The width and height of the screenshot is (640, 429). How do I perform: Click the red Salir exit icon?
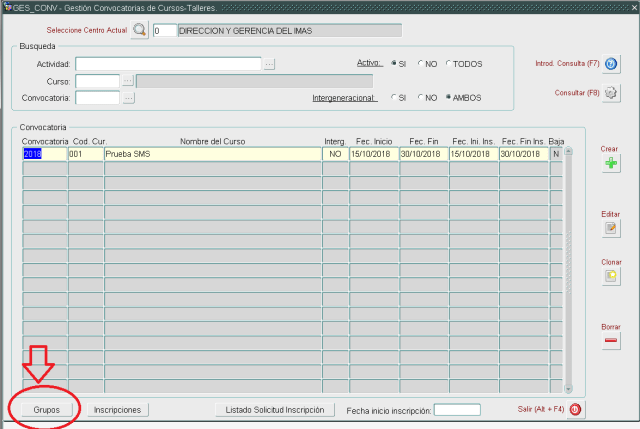point(576,409)
